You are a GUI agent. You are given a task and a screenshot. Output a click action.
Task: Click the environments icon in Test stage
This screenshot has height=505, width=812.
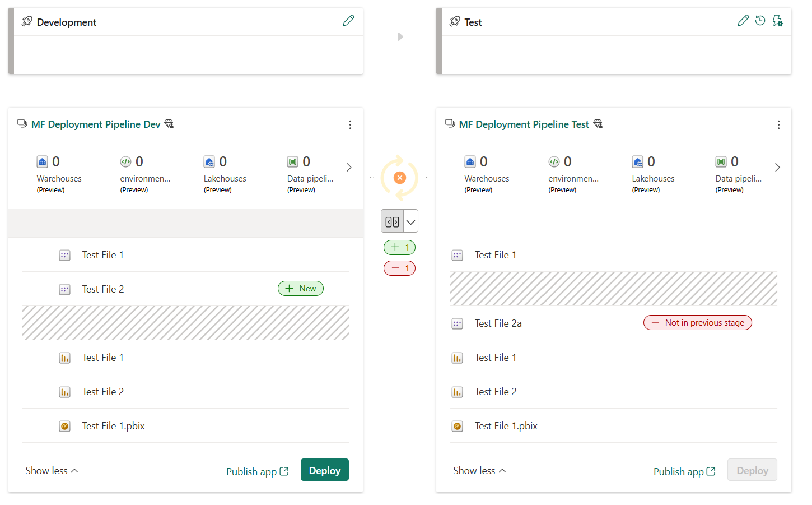(x=554, y=161)
